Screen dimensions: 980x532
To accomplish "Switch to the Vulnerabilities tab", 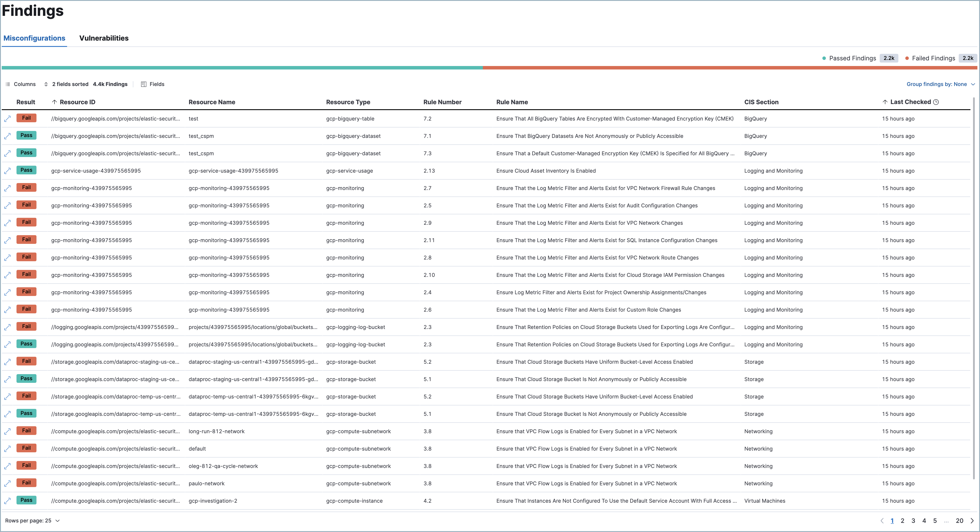I will click(104, 38).
